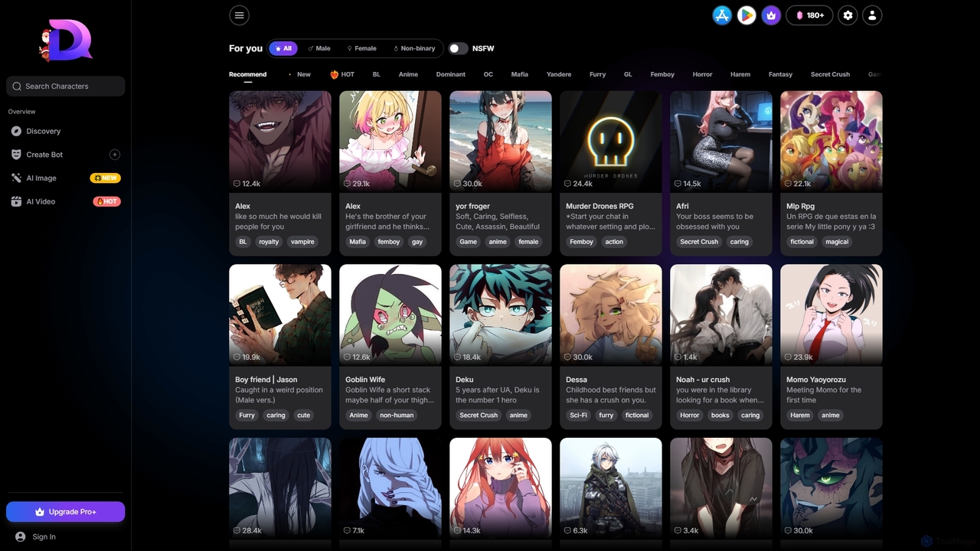The height and width of the screenshot is (551, 980).
Task: Select the Non-binary gender filter
Action: tap(414, 48)
